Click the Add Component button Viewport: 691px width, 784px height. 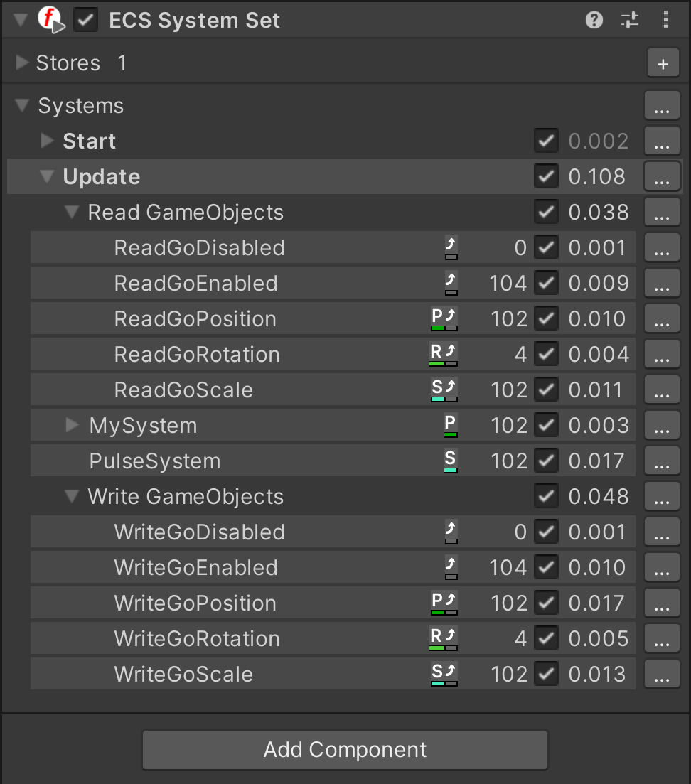pyautogui.click(x=345, y=750)
